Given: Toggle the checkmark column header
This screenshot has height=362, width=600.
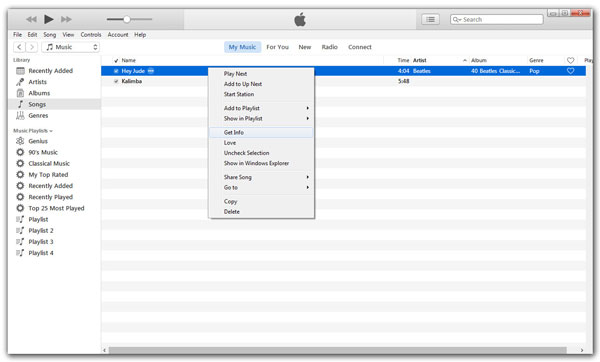Looking at the screenshot, I should coord(116,60).
